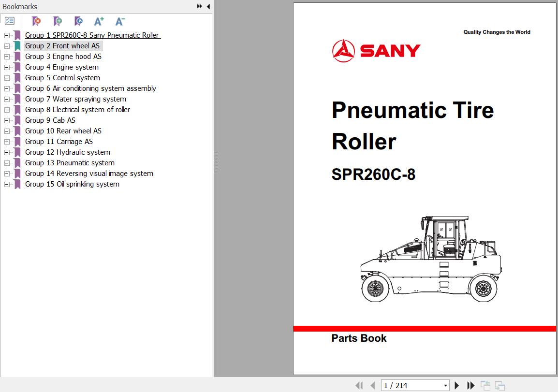Open Group 15 Oil sprinkling system bookmark
Viewport: 558px width, 392px height.
point(72,184)
